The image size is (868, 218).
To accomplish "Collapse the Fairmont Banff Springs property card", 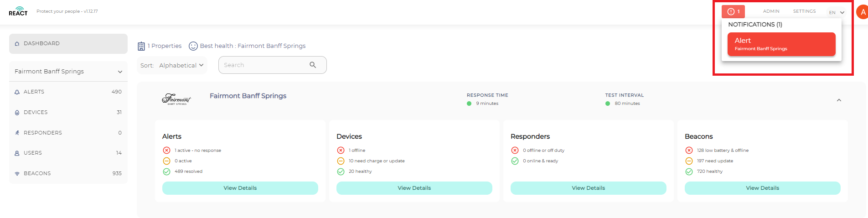I will pyautogui.click(x=839, y=100).
